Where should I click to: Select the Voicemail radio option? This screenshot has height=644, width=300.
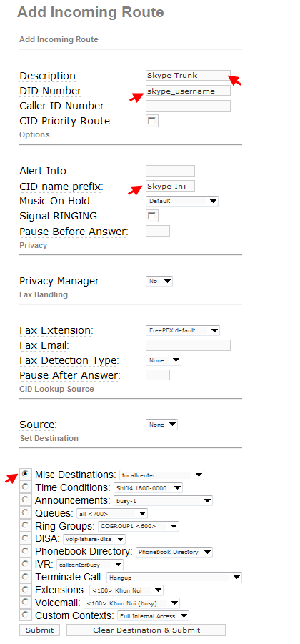pos(26,602)
